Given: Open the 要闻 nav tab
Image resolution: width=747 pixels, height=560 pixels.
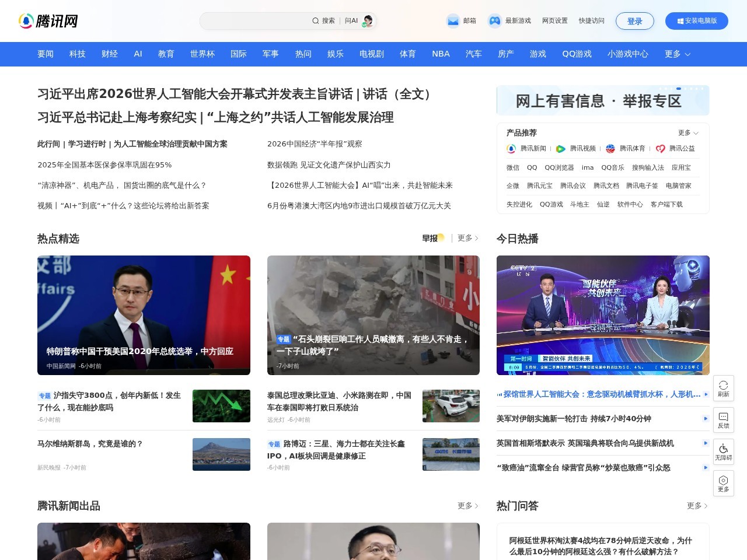Looking at the screenshot, I should coord(46,54).
